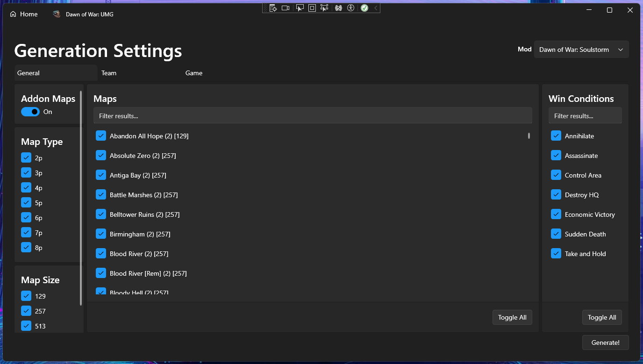Maximize the application window

coord(609,10)
